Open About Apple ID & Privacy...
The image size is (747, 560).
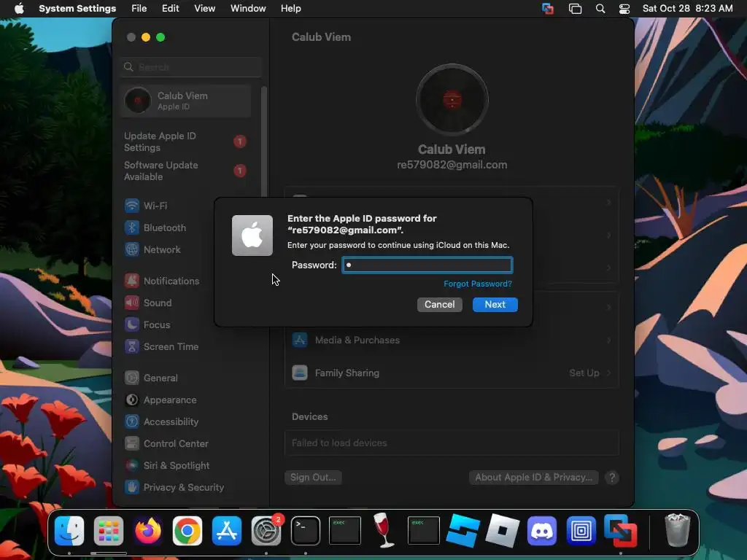tap(533, 477)
